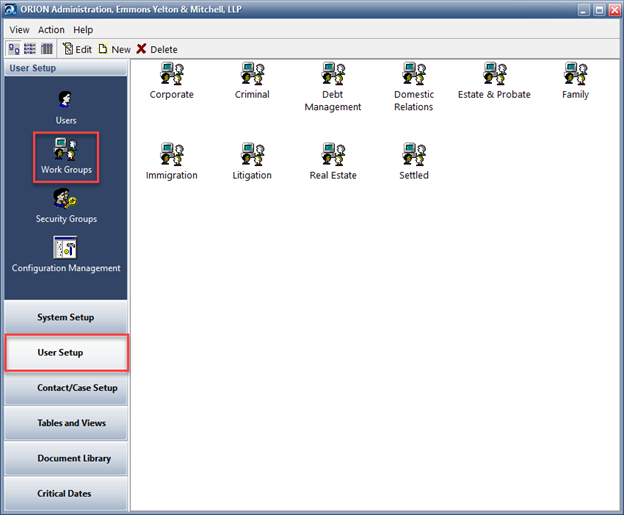Switch to large icons view
The height and width of the screenshot is (515, 624).
click(x=14, y=49)
